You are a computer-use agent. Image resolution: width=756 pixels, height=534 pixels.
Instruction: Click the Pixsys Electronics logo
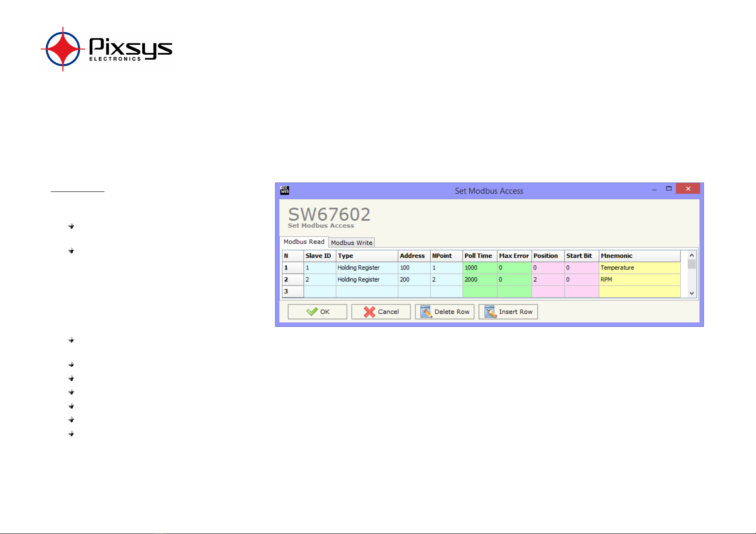[x=107, y=49]
